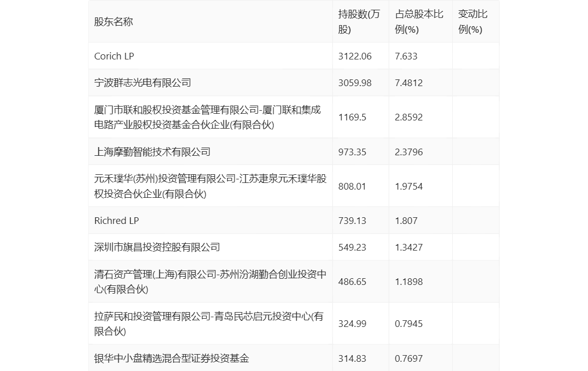Select the value 739.13
The height and width of the screenshot is (371, 588).
[352, 221]
